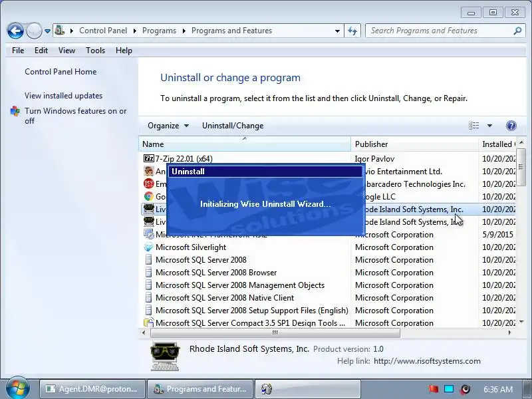Go to Control Panel Home
Image resolution: width=532 pixels, height=399 pixels.
61,72
